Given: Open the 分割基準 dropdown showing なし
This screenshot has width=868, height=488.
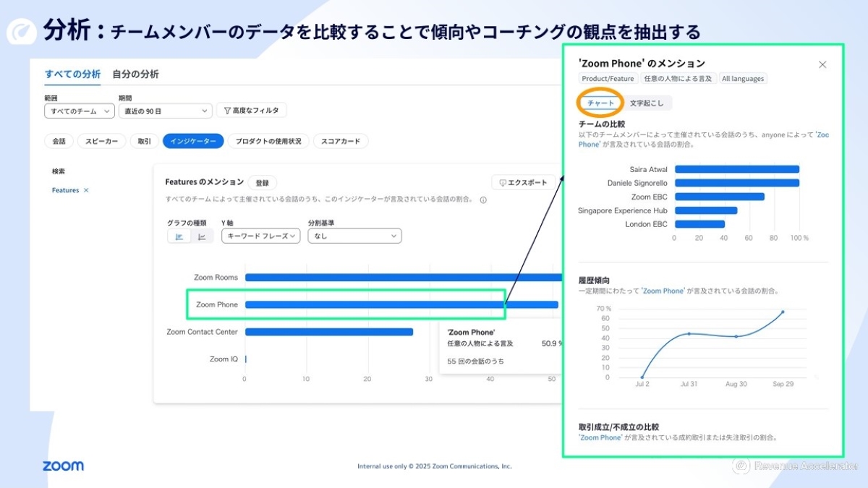Looking at the screenshot, I should coord(354,236).
